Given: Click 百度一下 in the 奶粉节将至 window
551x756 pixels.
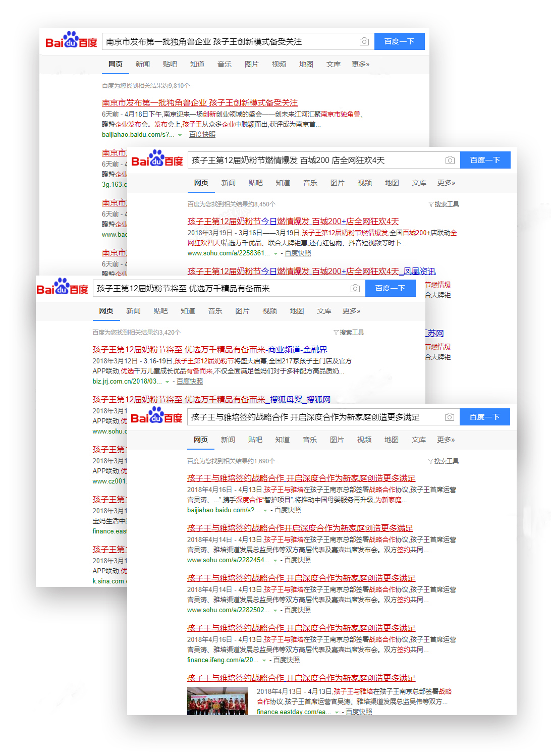Looking at the screenshot, I should click(390, 288).
